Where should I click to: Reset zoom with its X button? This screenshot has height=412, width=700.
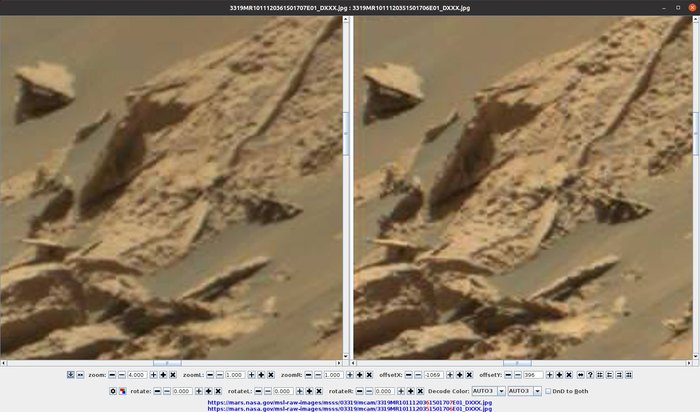[173, 375]
